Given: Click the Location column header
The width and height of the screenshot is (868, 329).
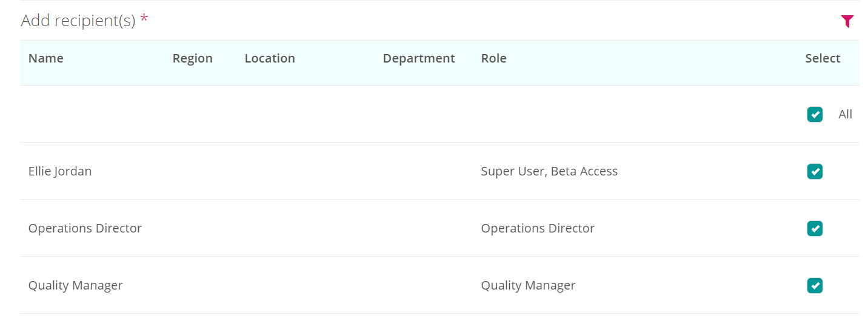Looking at the screenshot, I should (270, 58).
